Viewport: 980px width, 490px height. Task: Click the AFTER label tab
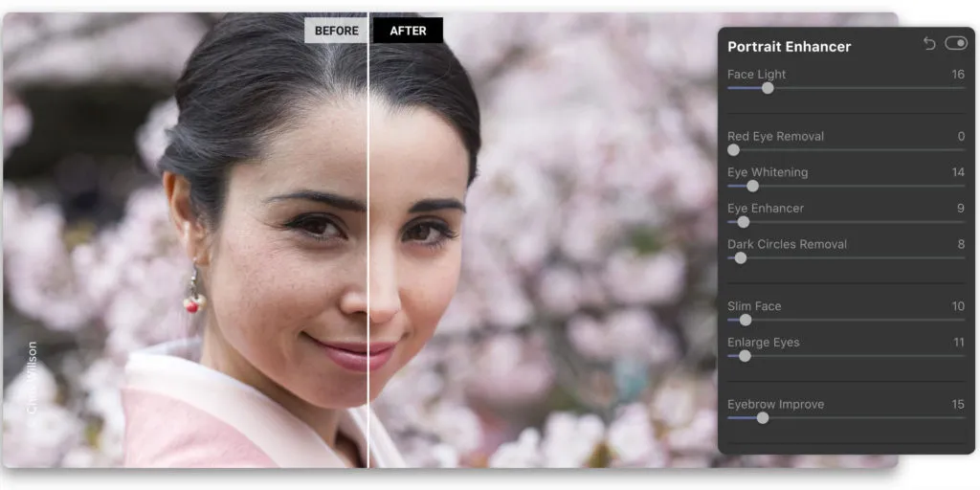click(x=408, y=31)
